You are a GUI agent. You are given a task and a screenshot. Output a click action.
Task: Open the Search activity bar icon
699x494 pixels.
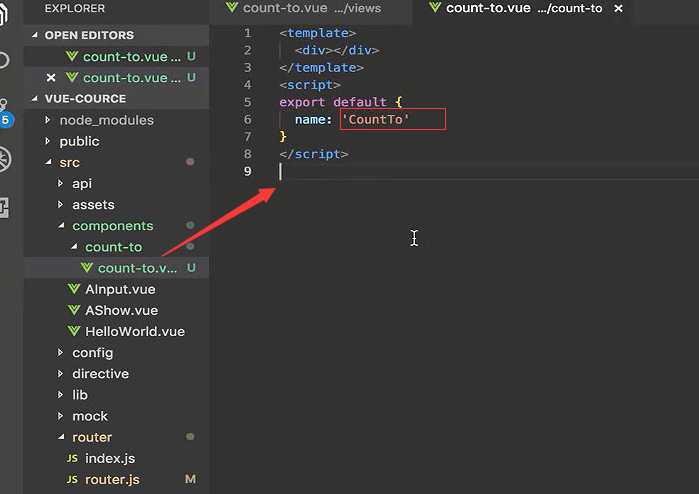pos(4,60)
